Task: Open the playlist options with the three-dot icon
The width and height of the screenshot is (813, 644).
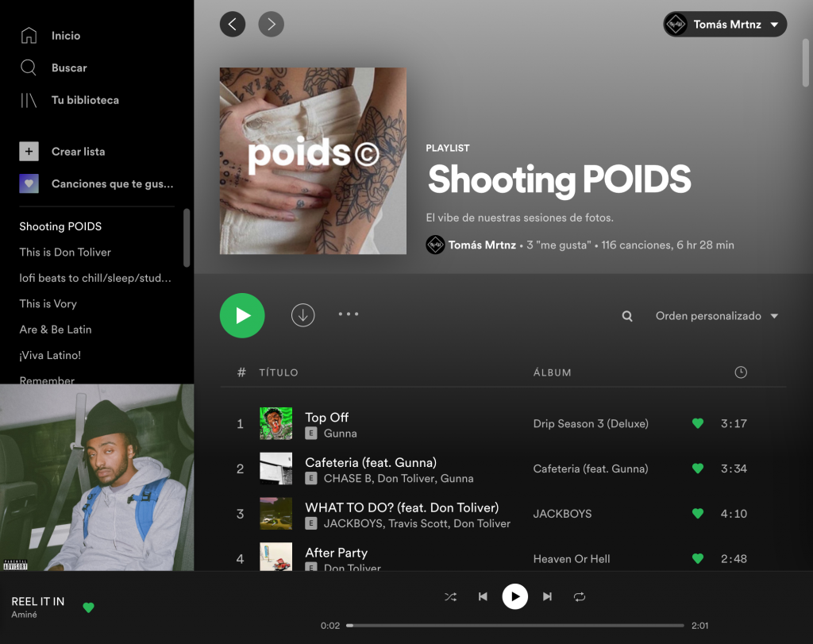Action: tap(348, 314)
